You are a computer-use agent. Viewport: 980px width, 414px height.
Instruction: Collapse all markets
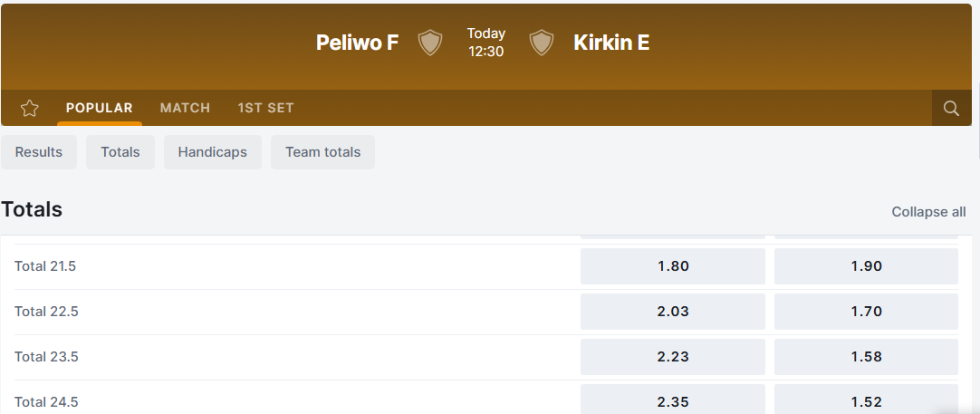point(928,212)
